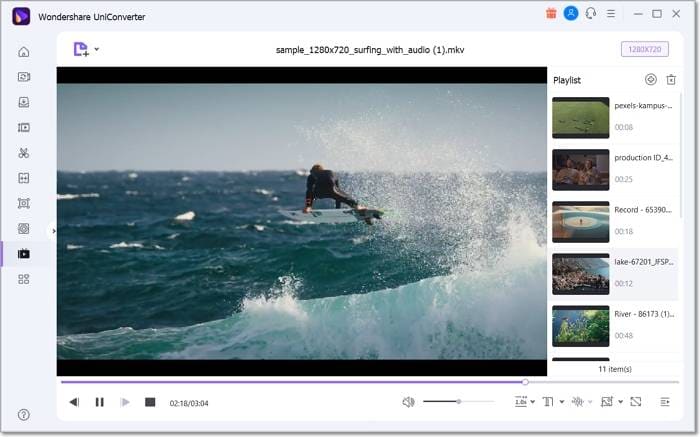Viewport: 700px width, 437px height.
Task: Click the 02:18/03:04 time display
Action: coord(189,403)
